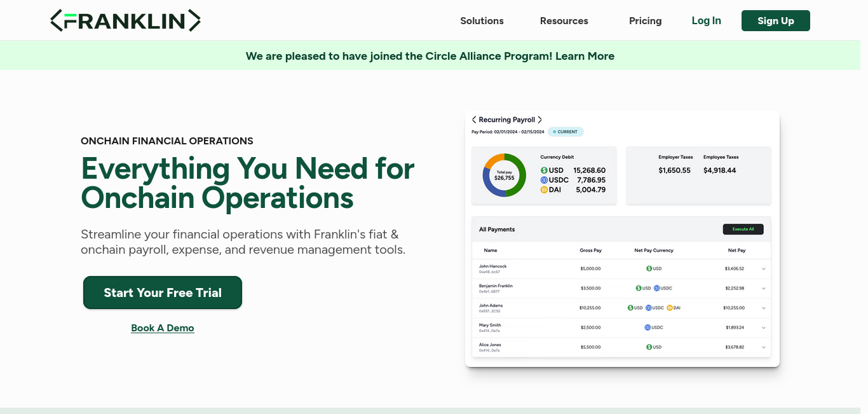Click the gross pay $5,000.00
The image size is (868, 414).
[x=590, y=269]
